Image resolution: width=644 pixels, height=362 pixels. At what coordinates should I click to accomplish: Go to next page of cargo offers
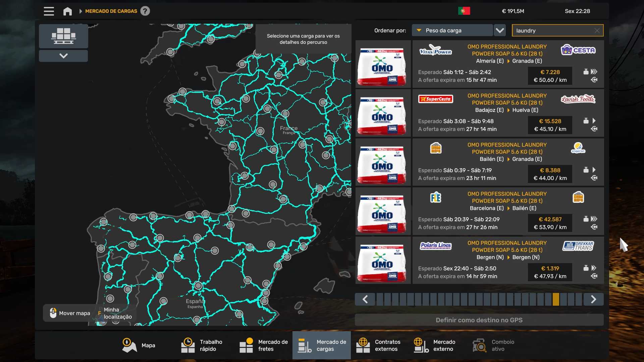[x=593, y=299]
